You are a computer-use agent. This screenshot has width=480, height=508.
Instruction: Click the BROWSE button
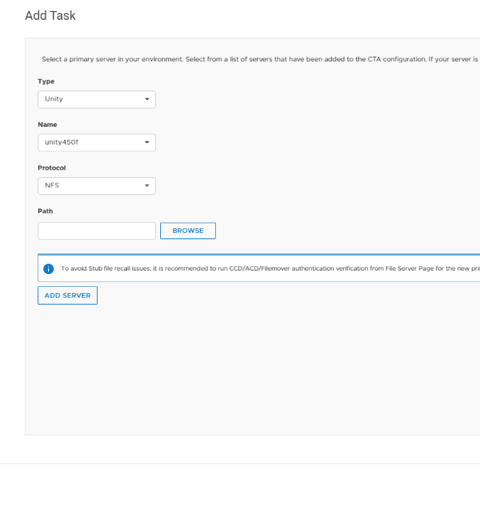coord(188,231)
